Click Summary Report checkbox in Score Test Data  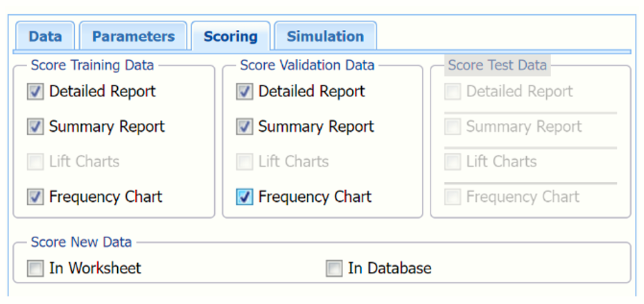tap(453, 127)
